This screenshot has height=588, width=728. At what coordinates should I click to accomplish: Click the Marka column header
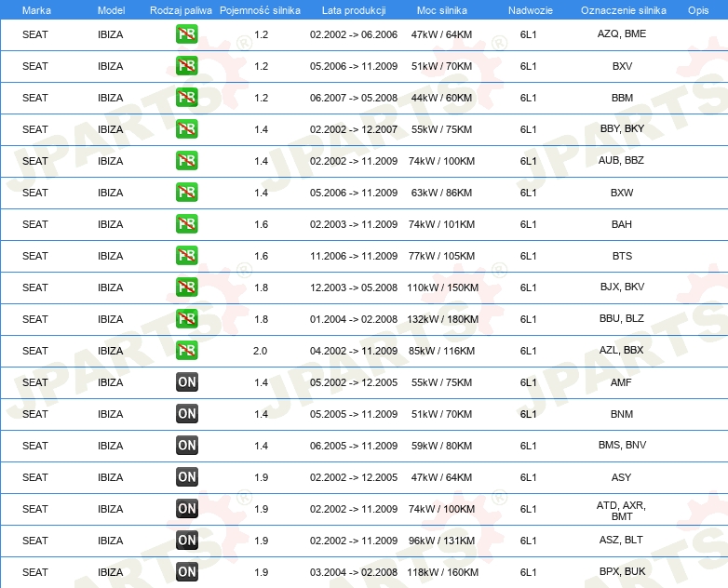pos(36,10)
